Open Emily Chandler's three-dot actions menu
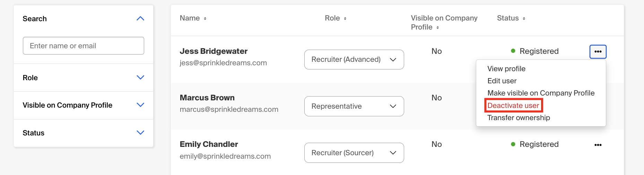This screenshot has width=644, height=175. point(598,145)
